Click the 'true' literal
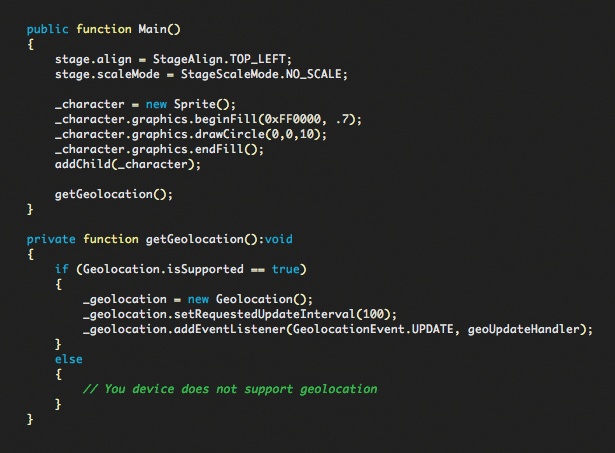615x453 pixels. click(286, 269)
